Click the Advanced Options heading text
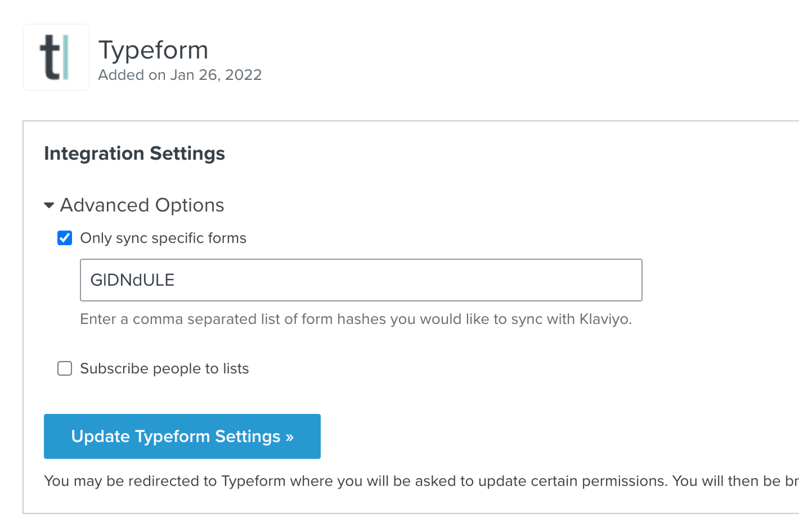Image resolution: width=799 pixels, height=532 pixels. (x=142, y=205)
